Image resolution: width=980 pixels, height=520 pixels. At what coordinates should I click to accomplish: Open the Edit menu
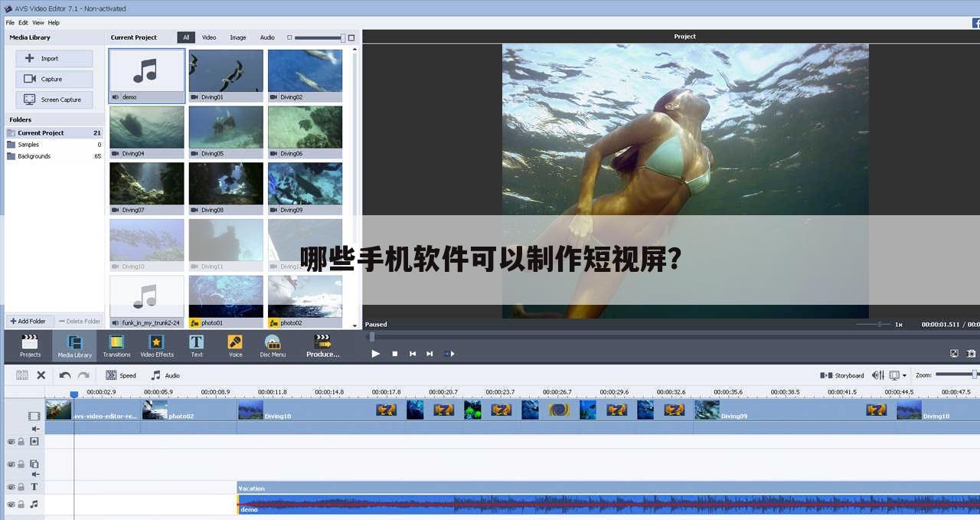point(24,23)
